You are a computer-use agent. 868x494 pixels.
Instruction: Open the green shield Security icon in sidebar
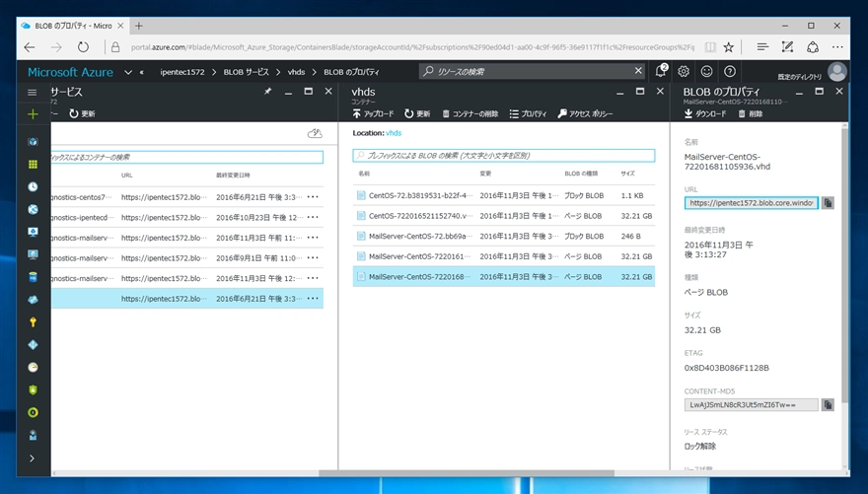[x=33, y=390]
